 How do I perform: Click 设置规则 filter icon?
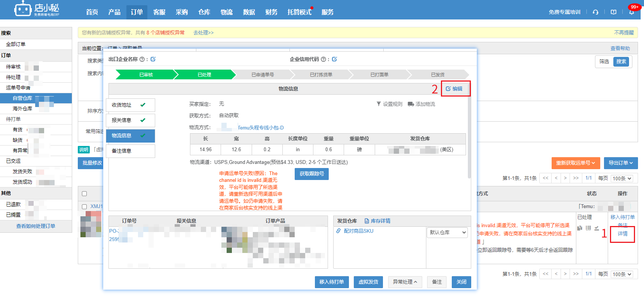coord(378,104)
